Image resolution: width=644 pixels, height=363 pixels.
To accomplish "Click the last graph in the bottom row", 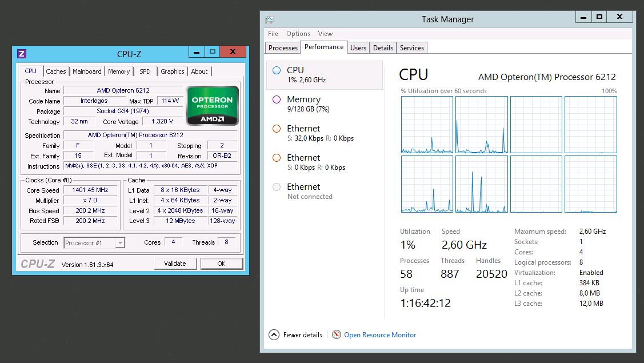I will 591,184.
